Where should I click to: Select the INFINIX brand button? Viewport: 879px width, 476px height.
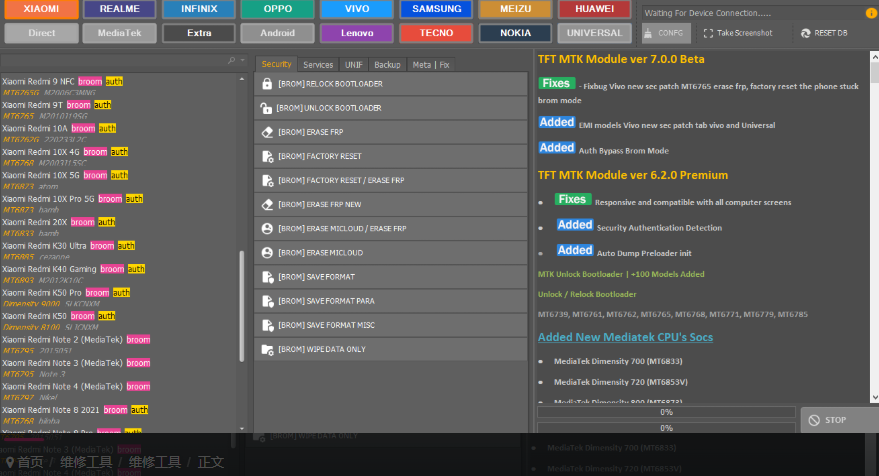point(199,9)
